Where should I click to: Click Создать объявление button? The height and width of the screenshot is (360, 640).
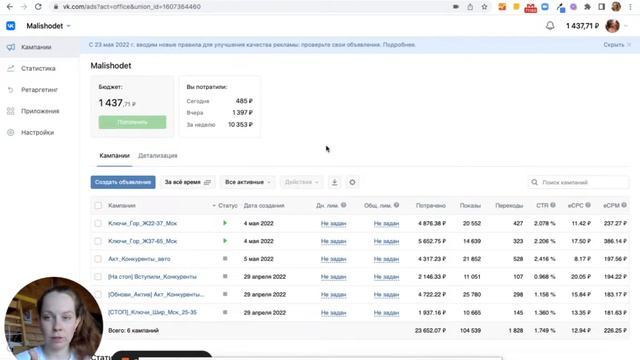[x=123, y=182]
